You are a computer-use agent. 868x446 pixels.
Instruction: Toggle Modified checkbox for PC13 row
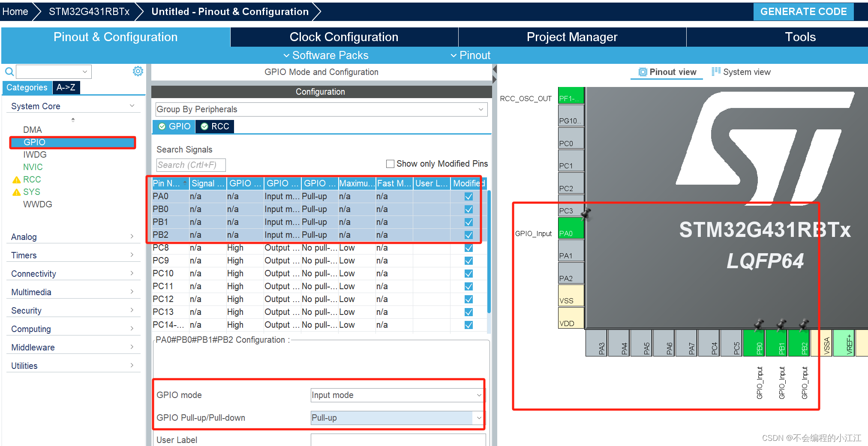pyautogui.click(x=469, y=312)
